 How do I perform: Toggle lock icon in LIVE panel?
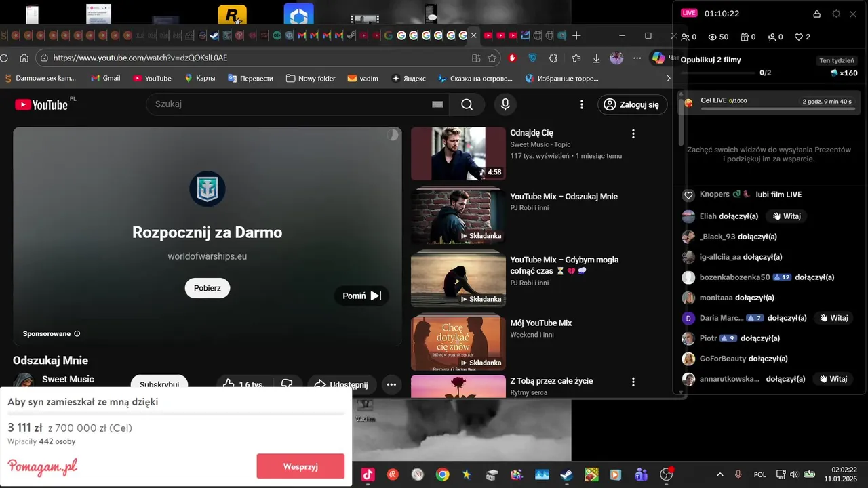pos(816,14)
